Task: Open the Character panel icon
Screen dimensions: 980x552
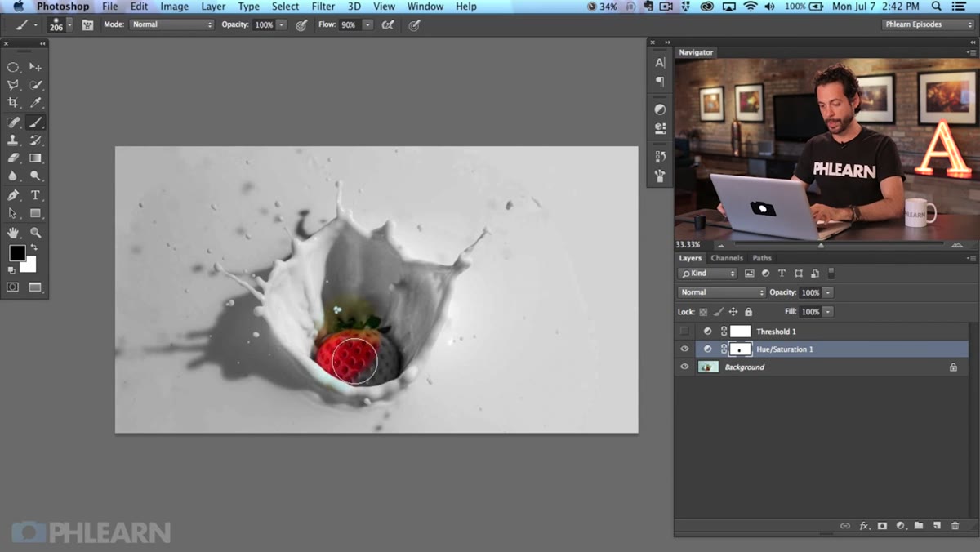Action: tap(660, 63)
